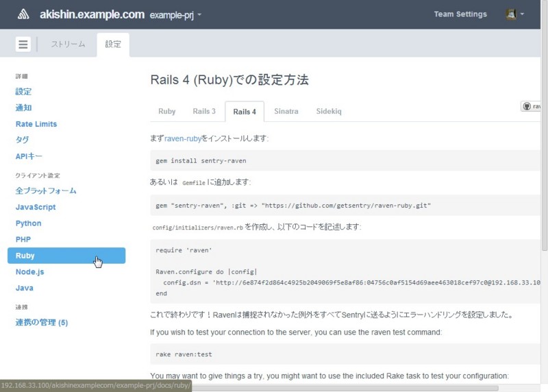Open APIキー in the sidebar

tap(29, 156)
